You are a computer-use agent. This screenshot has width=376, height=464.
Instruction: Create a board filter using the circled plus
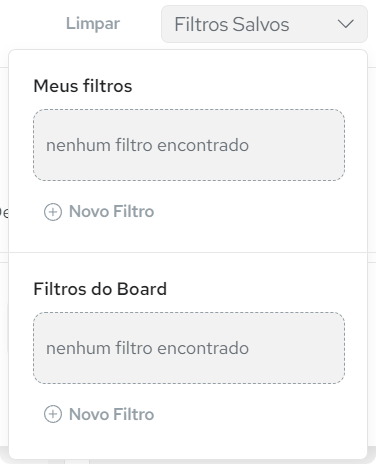point(53,414)
